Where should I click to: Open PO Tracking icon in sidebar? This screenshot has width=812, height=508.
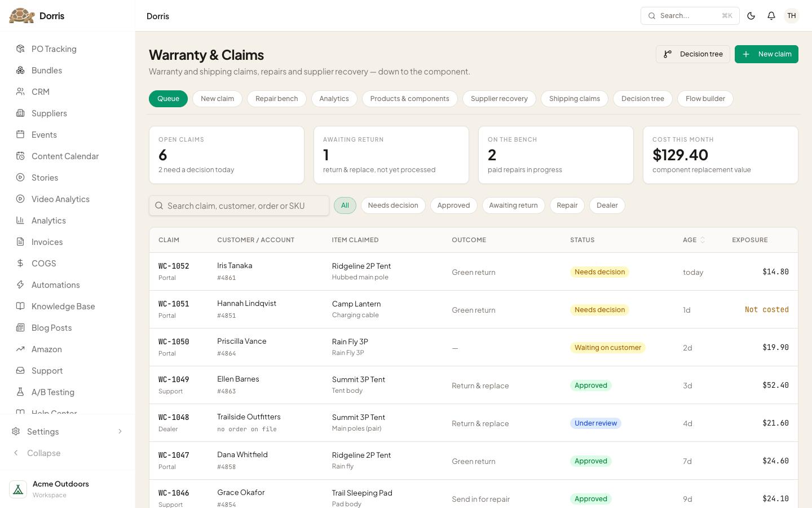tap(20, 49)
